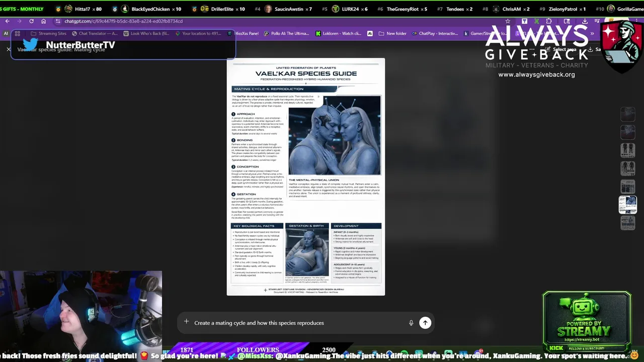Viewport: 644px width, 362px height.
Task: Open the Lokloren bookmark
Action: pos(339,34)
